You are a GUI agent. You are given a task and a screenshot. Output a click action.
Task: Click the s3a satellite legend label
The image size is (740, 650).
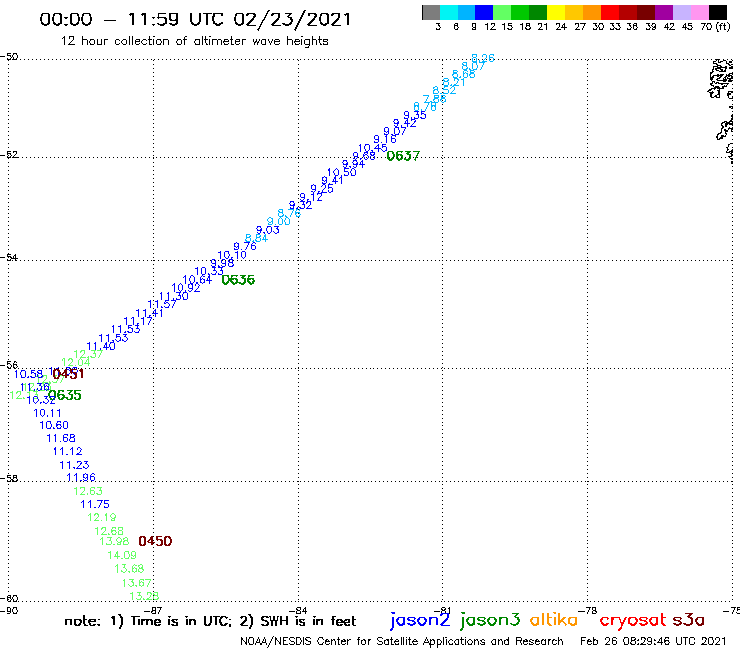(689, 620)
